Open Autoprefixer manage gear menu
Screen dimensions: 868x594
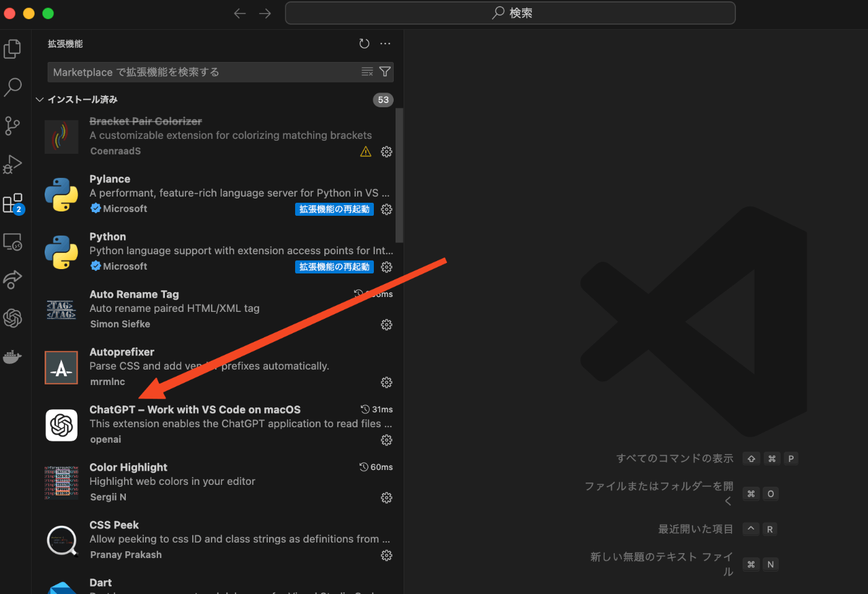point(386,383)
